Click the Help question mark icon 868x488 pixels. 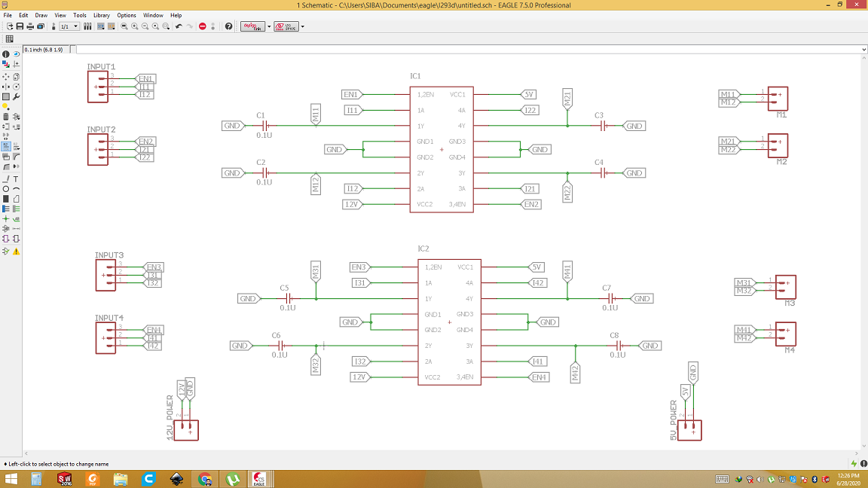(228, 26)
